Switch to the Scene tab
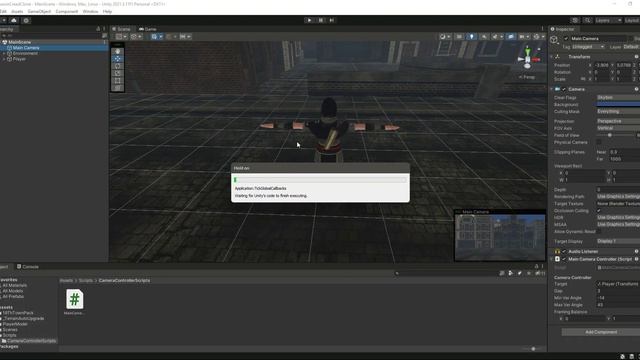 click(121, 29)
